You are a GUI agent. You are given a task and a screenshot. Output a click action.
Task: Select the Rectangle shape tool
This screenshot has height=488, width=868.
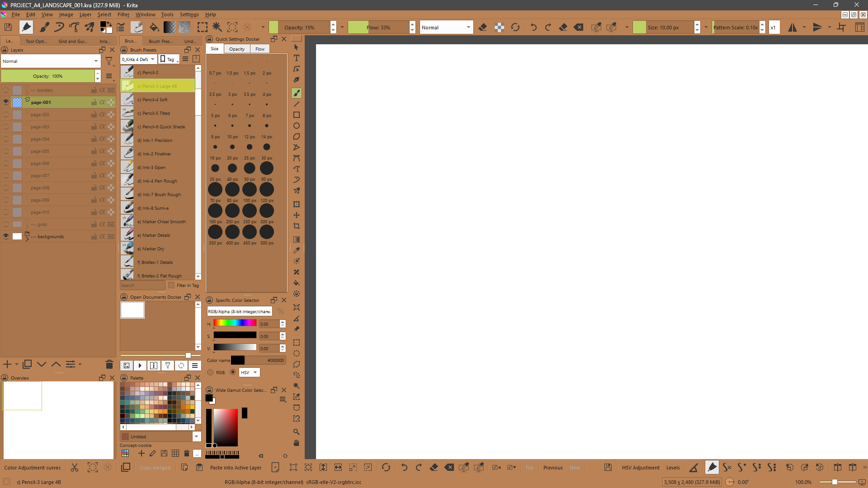[x=297, y=115]
